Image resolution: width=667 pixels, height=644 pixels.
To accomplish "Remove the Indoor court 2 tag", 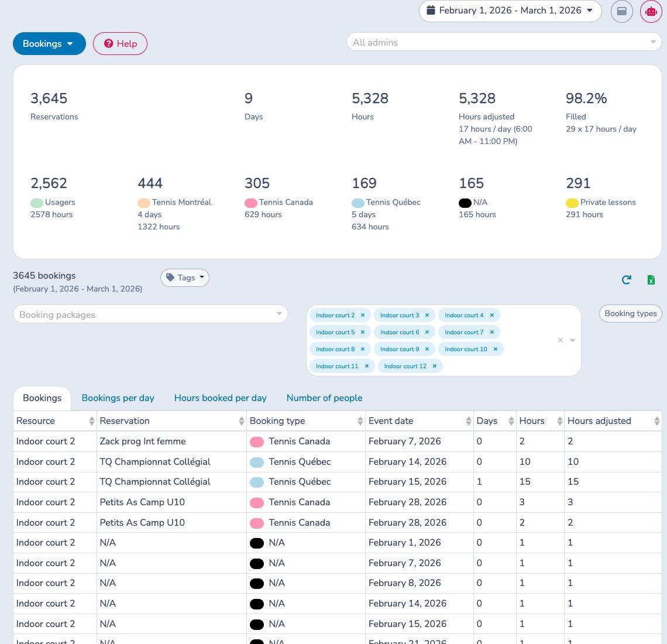I will coord(362,315).
